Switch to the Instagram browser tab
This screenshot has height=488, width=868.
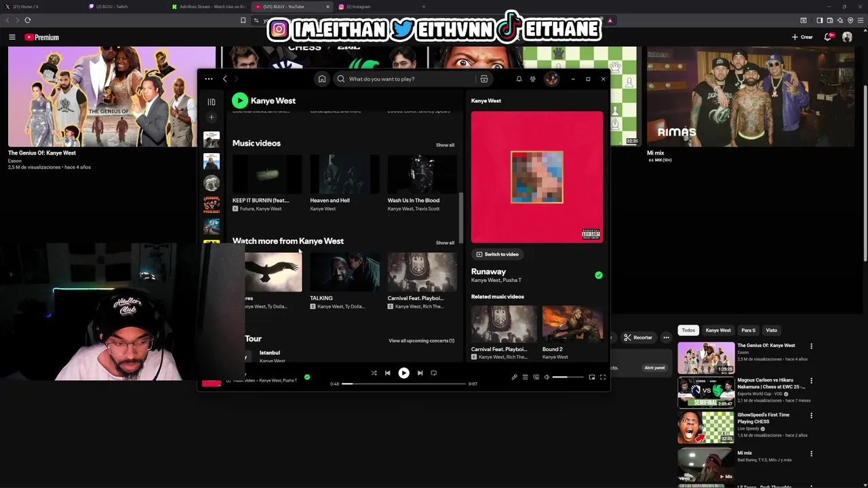(x=359, y=7)
